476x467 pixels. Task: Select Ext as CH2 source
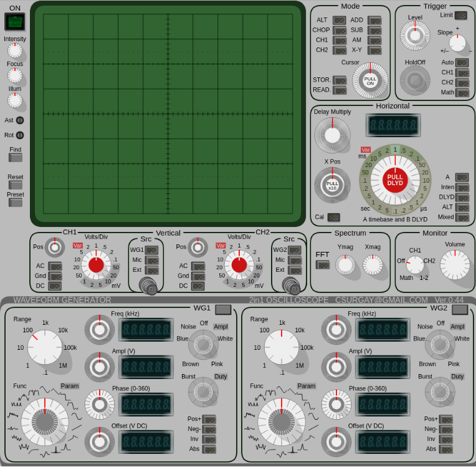coord(295,270)
